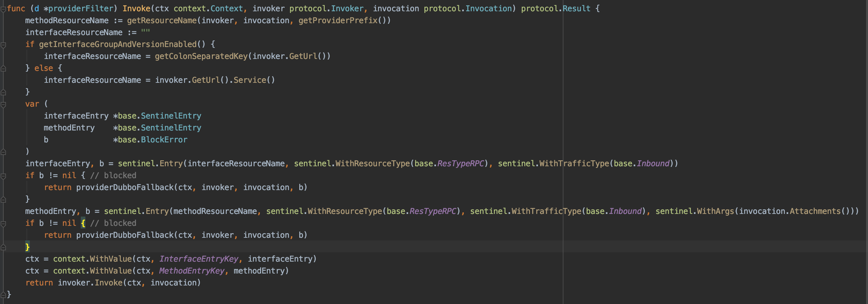Place the cursor in the empty string literal
The image size is (868, 304).
[x=146, y=32]
